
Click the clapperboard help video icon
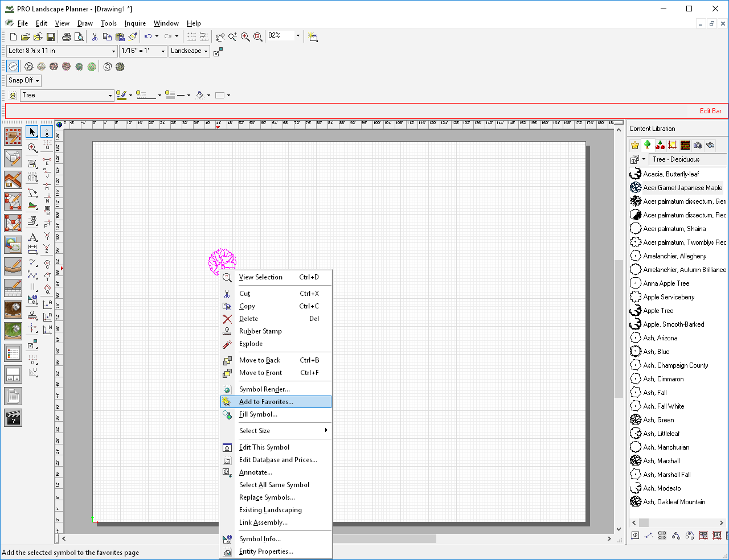[x=13, y=418]
